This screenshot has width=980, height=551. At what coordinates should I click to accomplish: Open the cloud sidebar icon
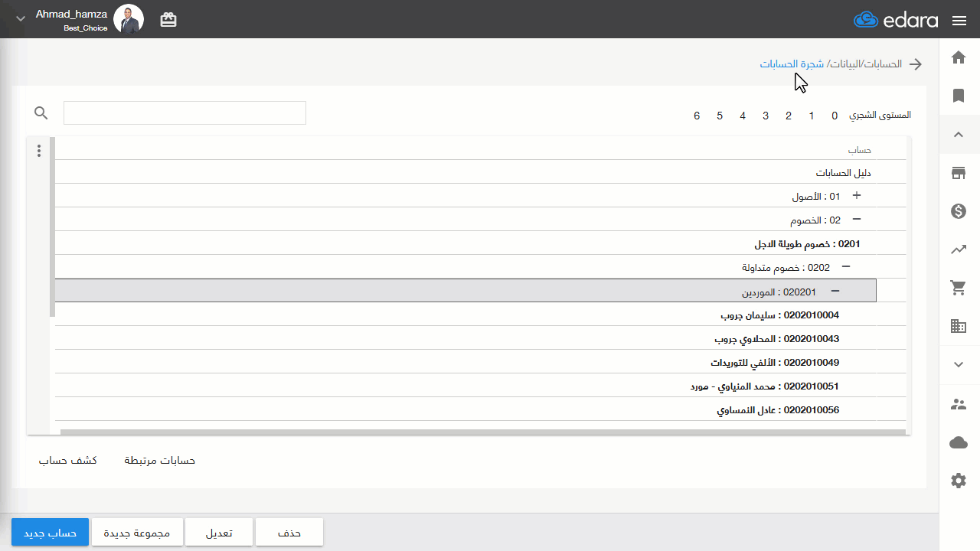tap(959, 442)
